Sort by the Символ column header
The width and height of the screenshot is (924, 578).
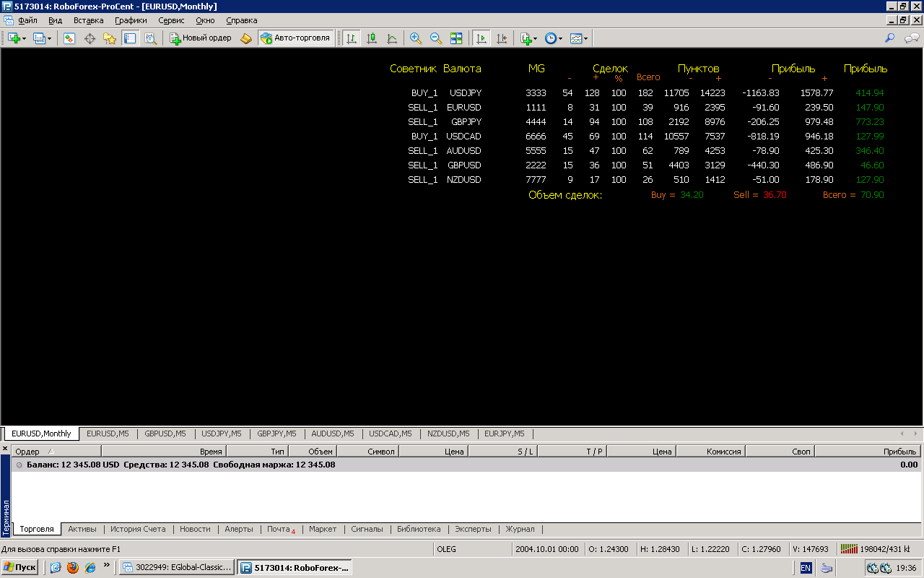pyautogui.click(x=367, y=452)
